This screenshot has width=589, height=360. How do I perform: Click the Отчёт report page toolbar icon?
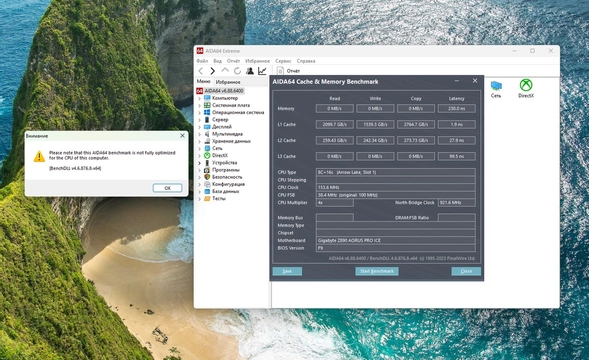click(280, 71)
